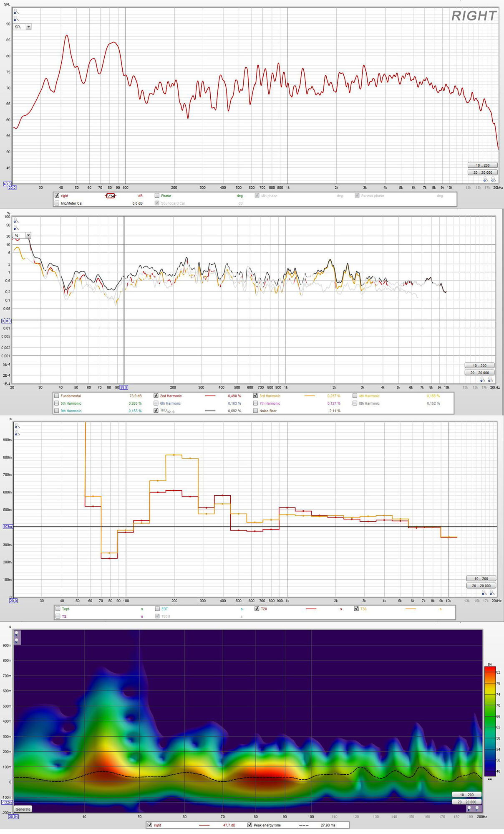This screenshot has height=834, width=504.
Task: Enable the Noise floor checkbox
Action: coord(256,411)
